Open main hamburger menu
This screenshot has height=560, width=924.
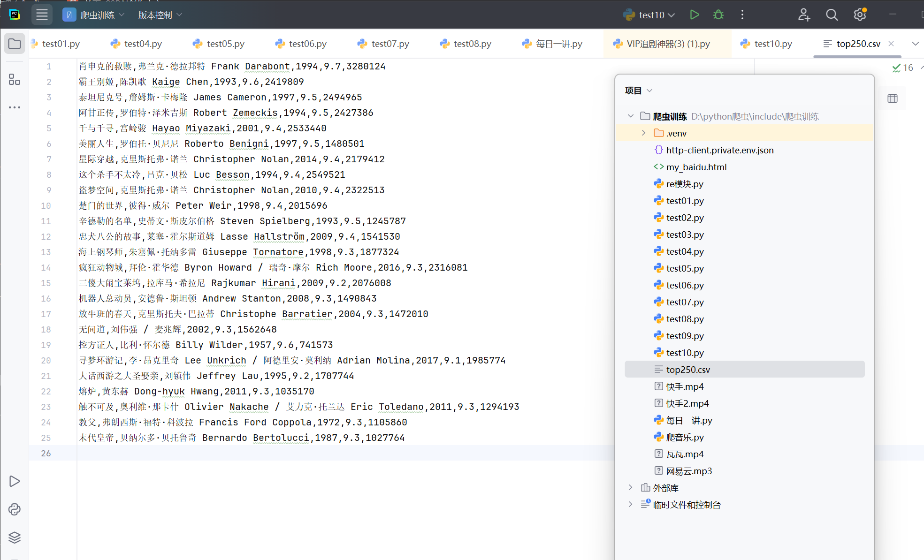point(42,15)
